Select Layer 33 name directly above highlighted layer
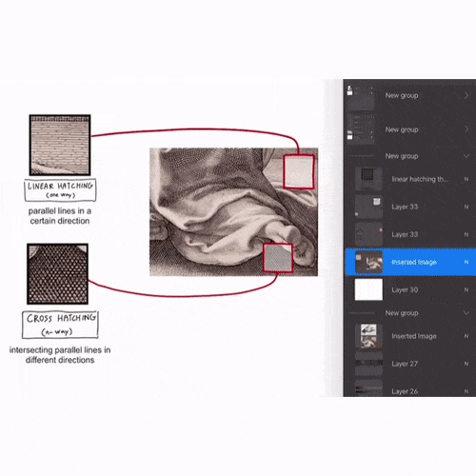The image size is (476, 476). [x=405, y=234]
